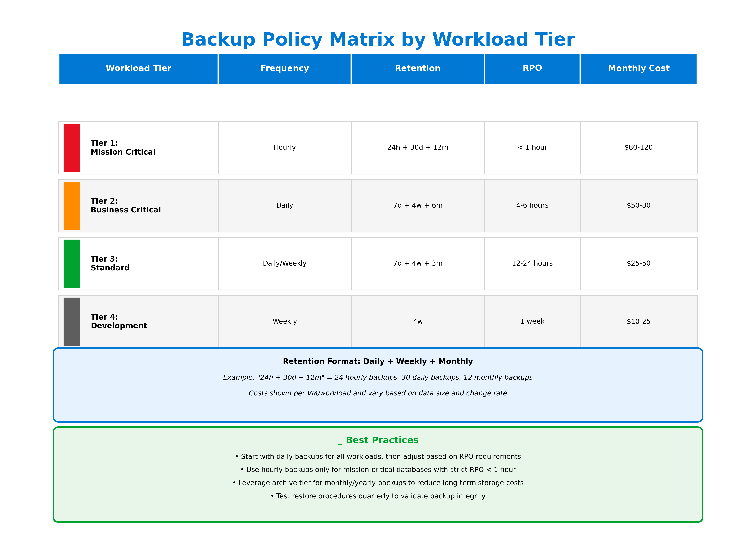The width and height of the screenshot is (756, 538).
Task: Click the Hourly frequency cell
Action: (x=284, y=147)
